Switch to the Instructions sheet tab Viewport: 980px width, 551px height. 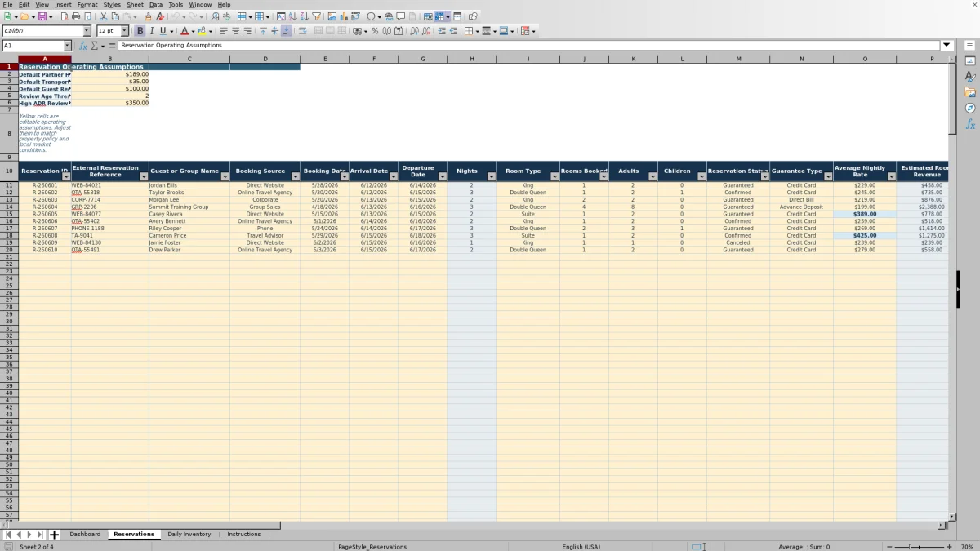pyautogui.click(x=244, y=534)
